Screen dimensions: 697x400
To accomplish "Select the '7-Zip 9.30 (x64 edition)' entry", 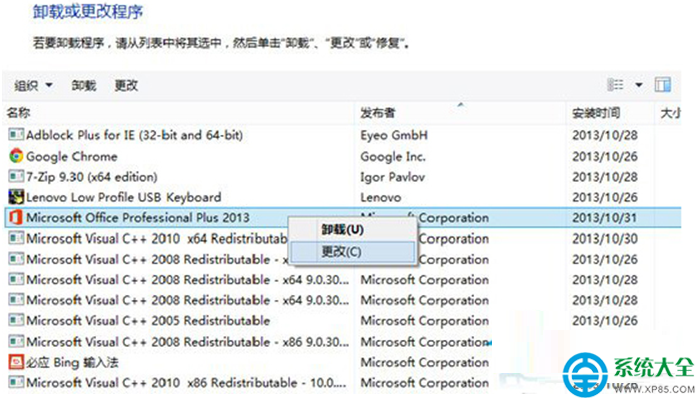I will tap(92, 177).
